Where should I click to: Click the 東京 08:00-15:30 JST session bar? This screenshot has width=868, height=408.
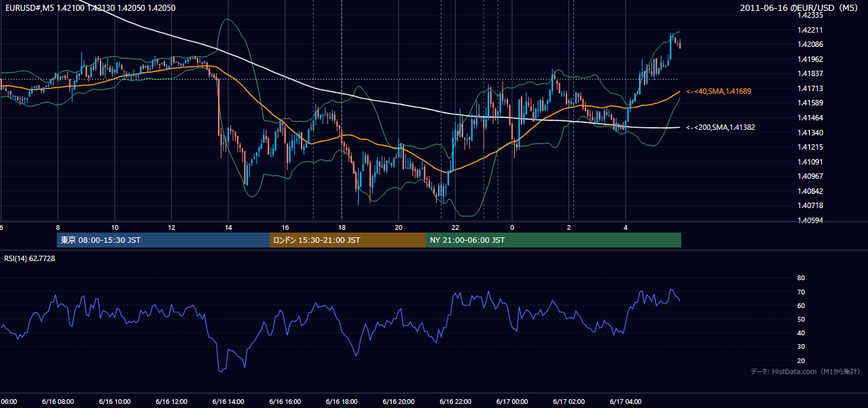[x=163, y=240]
